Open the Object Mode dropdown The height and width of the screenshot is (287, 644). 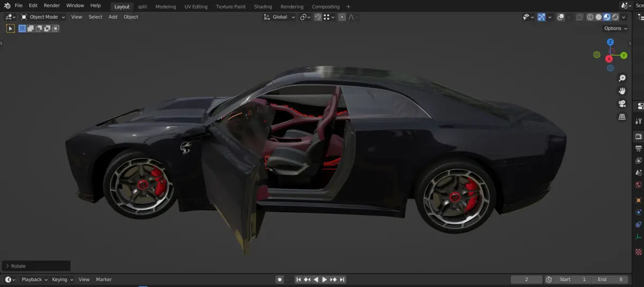point(43,17)
